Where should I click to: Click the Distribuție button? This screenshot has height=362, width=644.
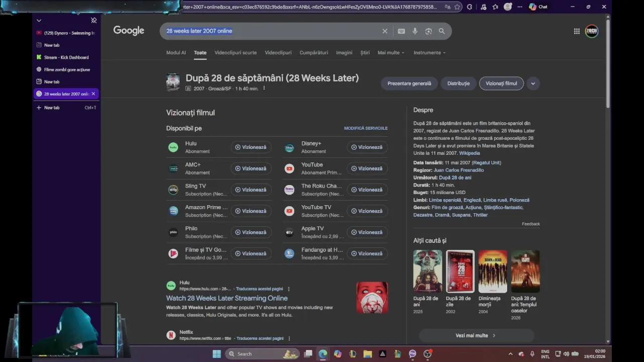click(458, 83)
